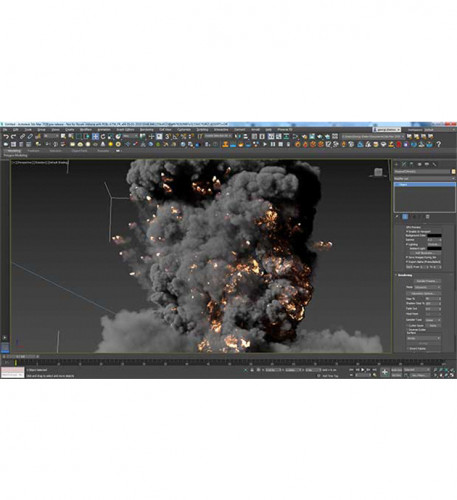Open the rendering Mode dropdown

click(428, 287)
